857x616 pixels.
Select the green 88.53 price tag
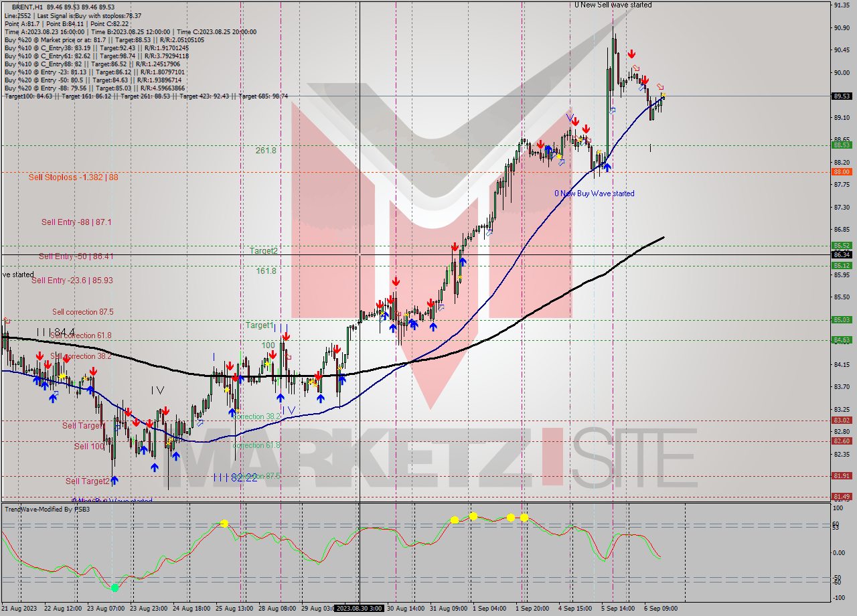click(842, 145)
